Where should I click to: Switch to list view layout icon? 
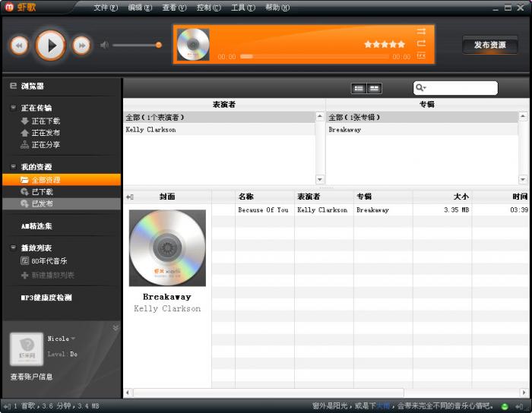tap(359, 89)
